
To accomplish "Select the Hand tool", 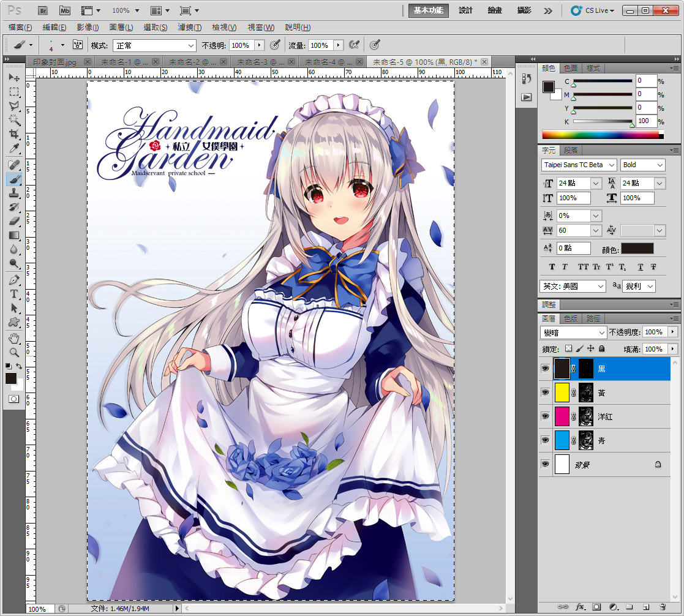I will click(x=14, y=339).
